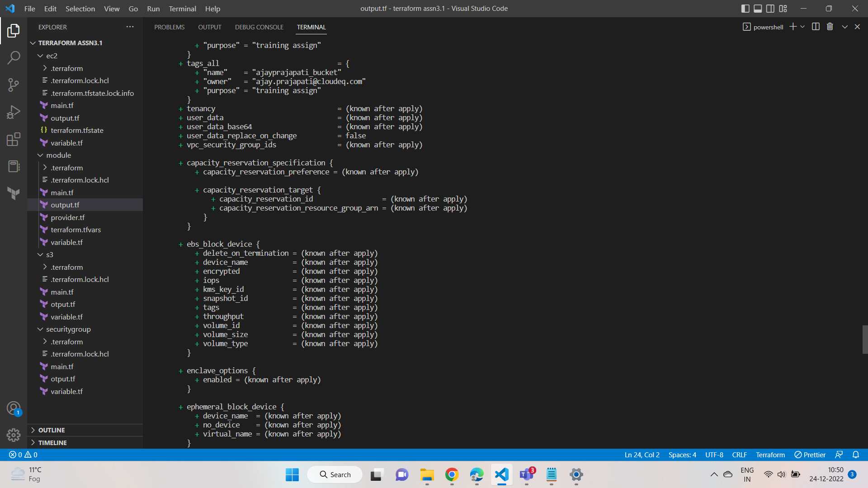Click the Windows Start button
This screenshot has width=868, height=488.
[292, 474]
